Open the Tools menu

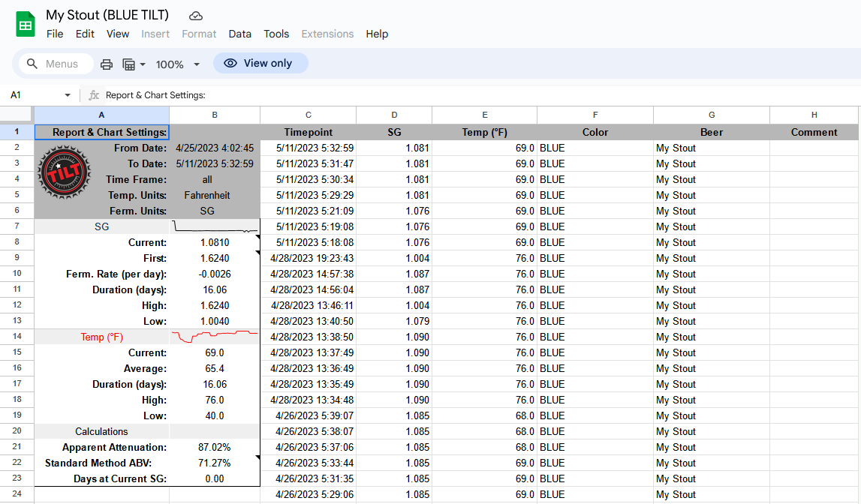point(276,34)
